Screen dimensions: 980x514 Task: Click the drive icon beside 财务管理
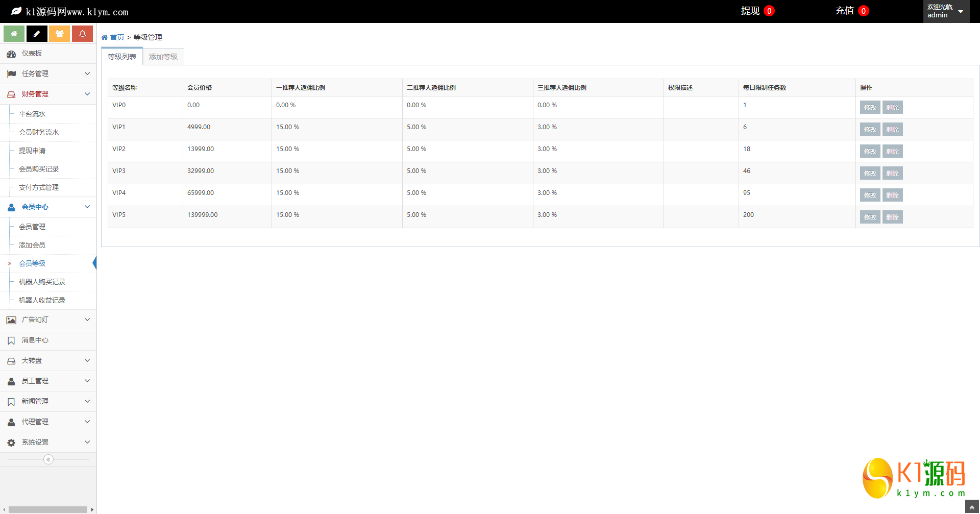click(11, 94)
